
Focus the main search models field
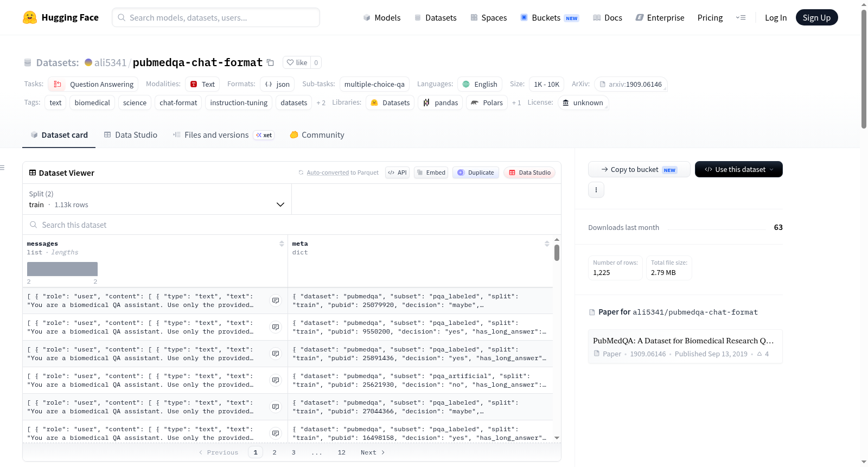tap(216, 17)
